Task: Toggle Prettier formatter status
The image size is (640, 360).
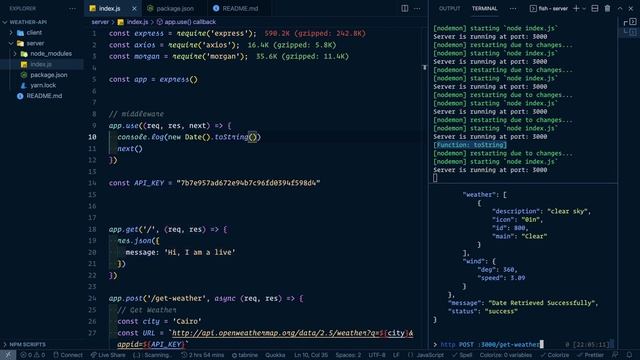Action: (589, 355)
